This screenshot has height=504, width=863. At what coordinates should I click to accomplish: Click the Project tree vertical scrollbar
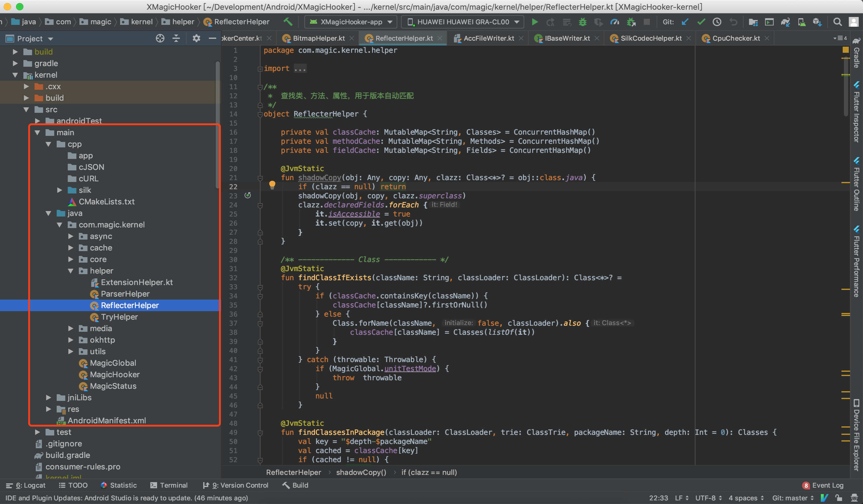pos(217,125)
